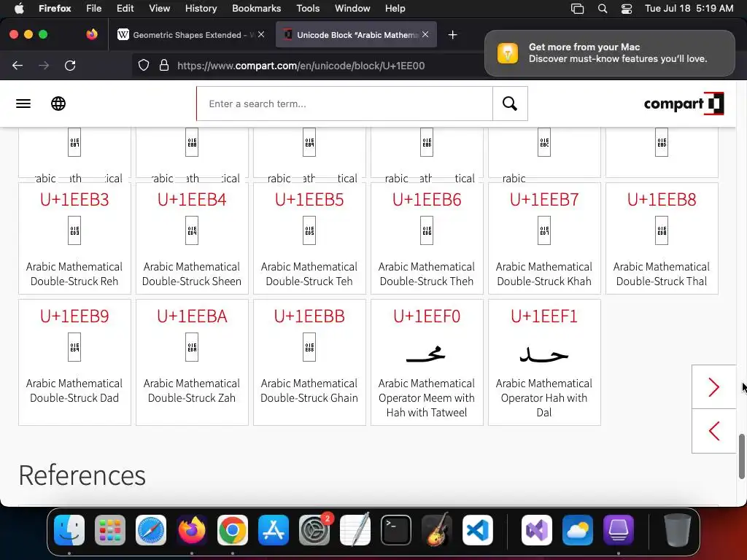This screenshot has width=747, height=560.
Task: Open Terminal from the Dock
Action: coord(396,530)
